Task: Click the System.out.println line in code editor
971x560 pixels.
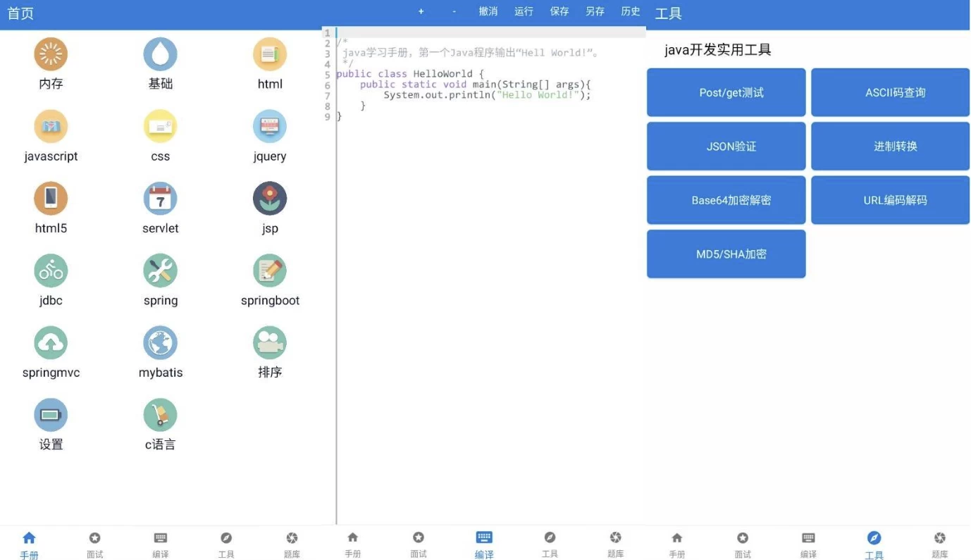Action: [486, 95]
